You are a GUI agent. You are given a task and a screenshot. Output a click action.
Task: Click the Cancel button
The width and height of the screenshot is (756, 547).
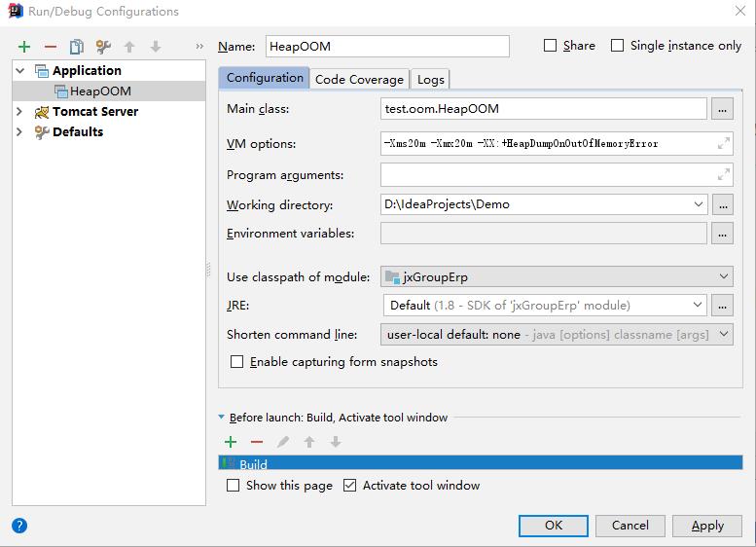tap(630, 526)
